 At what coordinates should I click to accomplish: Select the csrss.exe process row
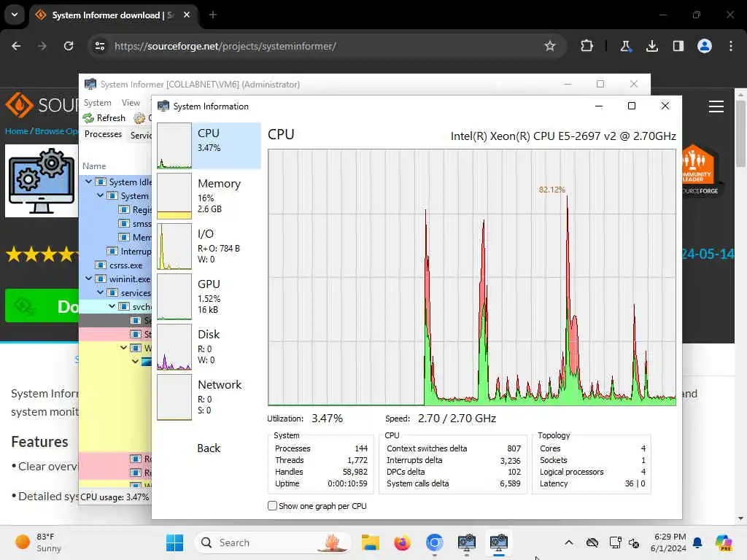115,265
